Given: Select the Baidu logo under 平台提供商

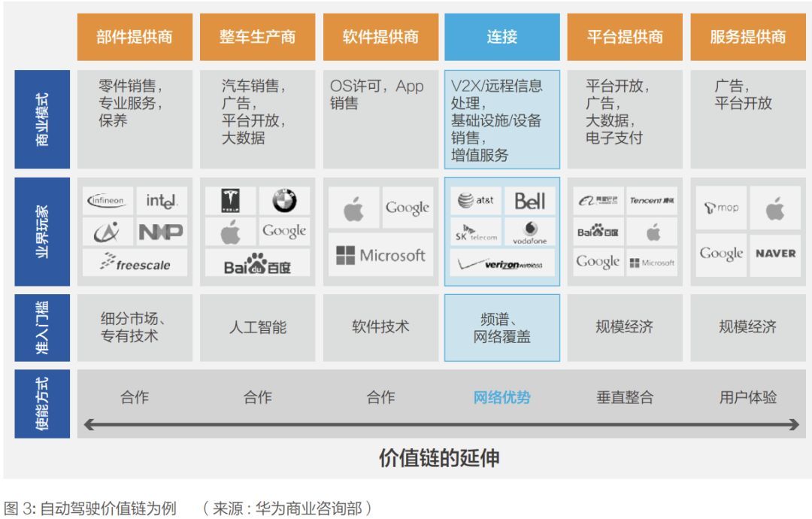Looking at the screenshot, I should click(x=598, y=232).
